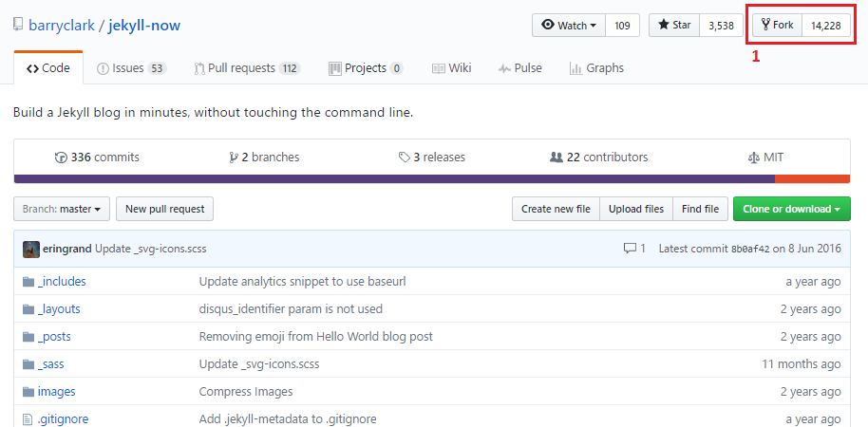The height and width of the screenshot is (427, 868).
Task: Click the folder icon of _sass
Action: 28,365
